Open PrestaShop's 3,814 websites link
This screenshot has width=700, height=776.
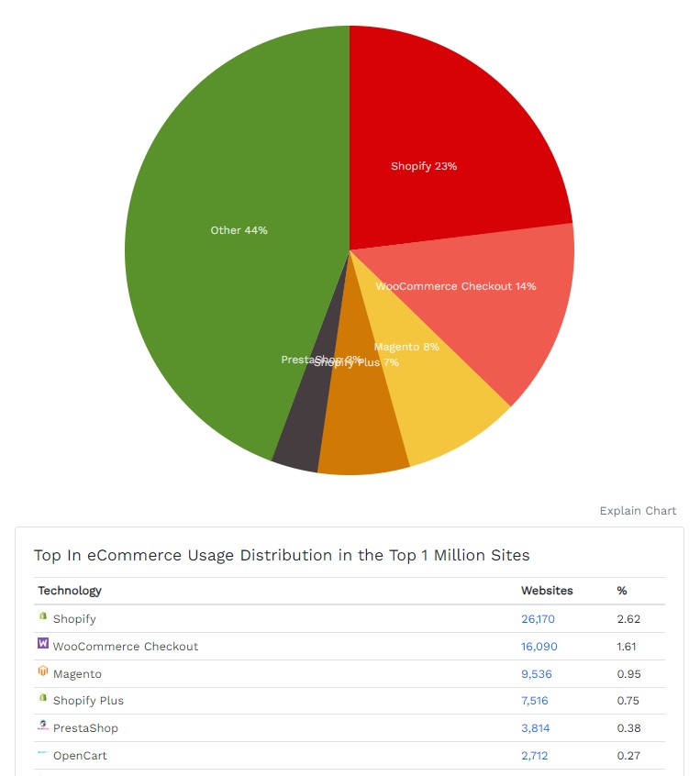[535, 728]
